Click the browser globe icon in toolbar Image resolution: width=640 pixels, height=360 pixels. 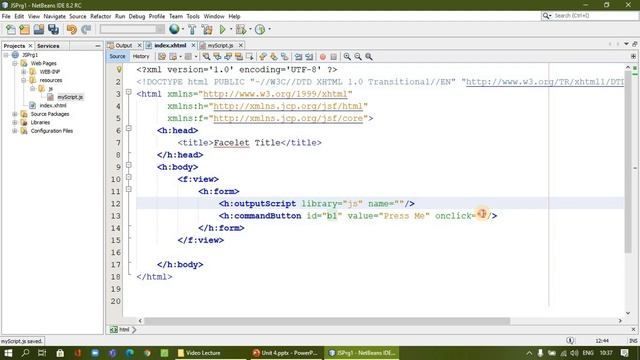pyautogui.click(x=174, y=29)
